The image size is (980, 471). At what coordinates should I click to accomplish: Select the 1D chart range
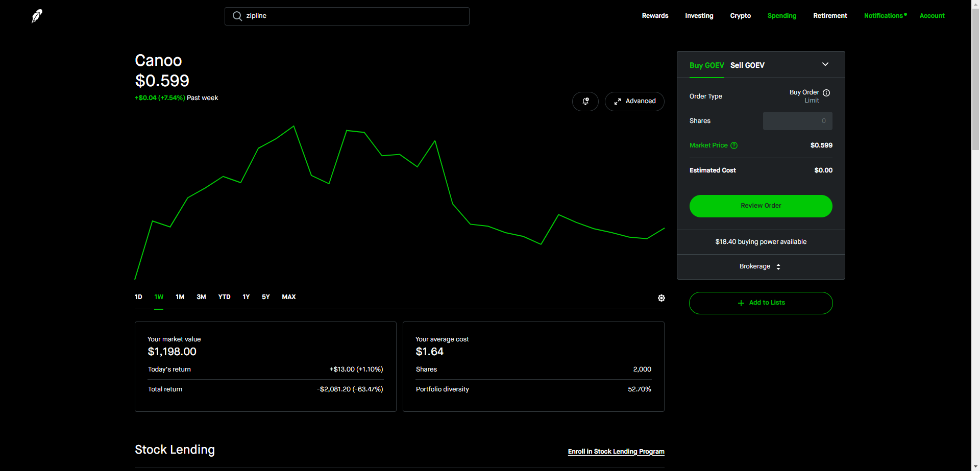[138, 297]
